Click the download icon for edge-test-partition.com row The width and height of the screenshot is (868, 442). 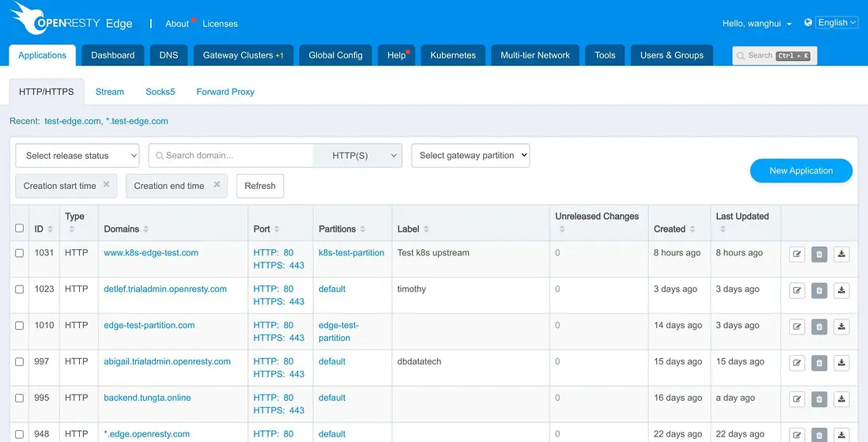point(841,327)
